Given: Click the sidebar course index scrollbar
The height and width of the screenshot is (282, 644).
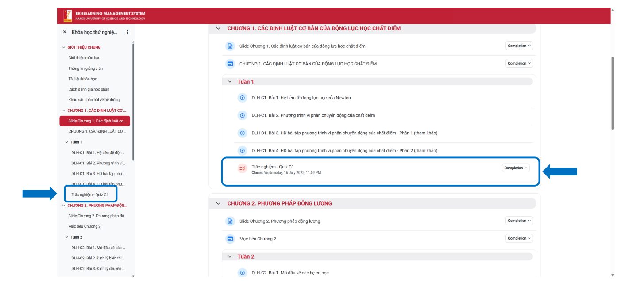Looking at the screenshot, I should [x=133, y=102].
